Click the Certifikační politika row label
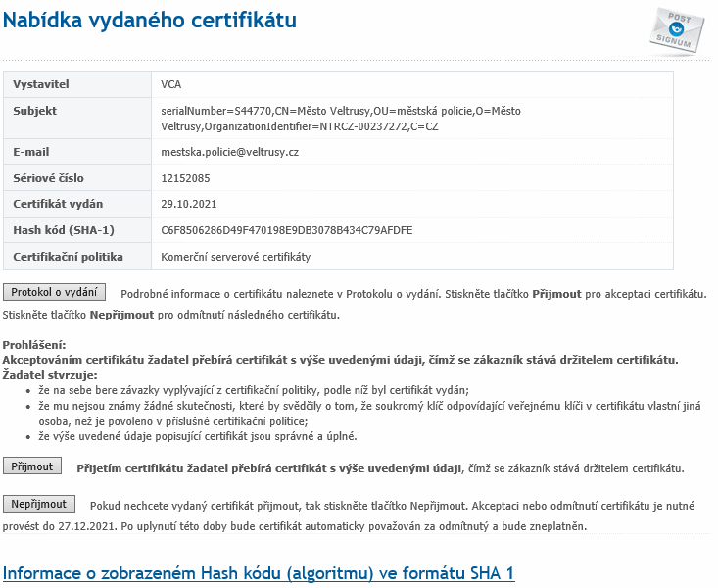 [x=68, y=257]
